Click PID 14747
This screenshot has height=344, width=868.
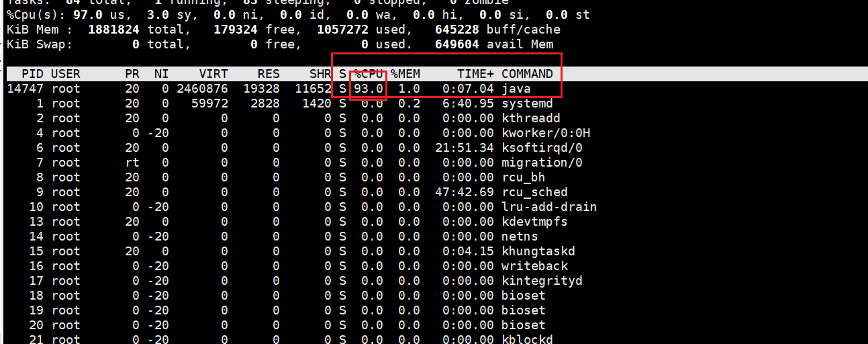(x=25, y=89)
